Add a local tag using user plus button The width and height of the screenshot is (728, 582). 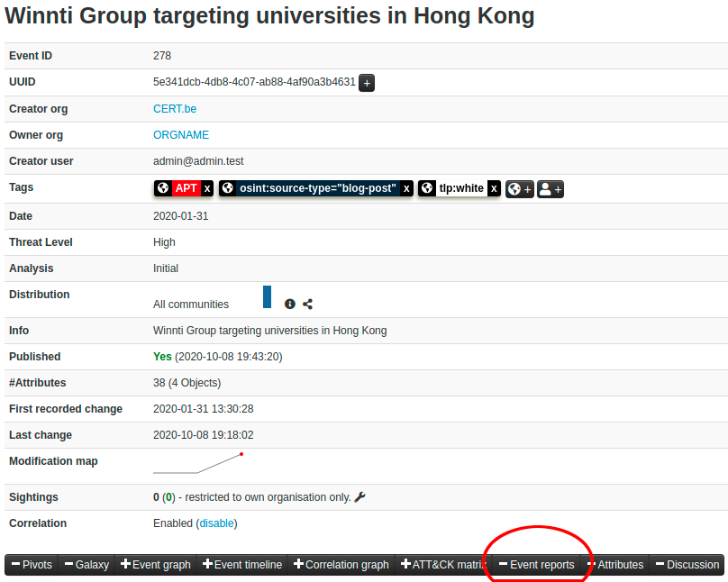point(551,189)
